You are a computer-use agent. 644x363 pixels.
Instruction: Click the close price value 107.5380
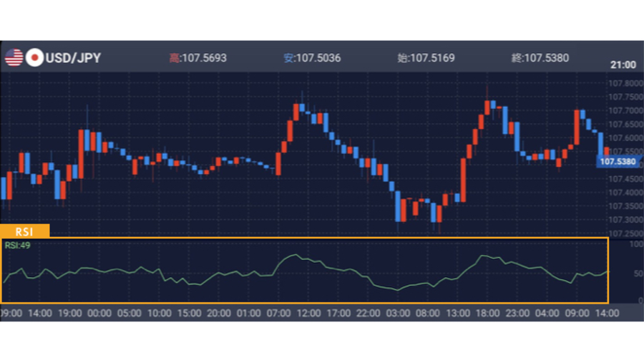tap(546, 58)
